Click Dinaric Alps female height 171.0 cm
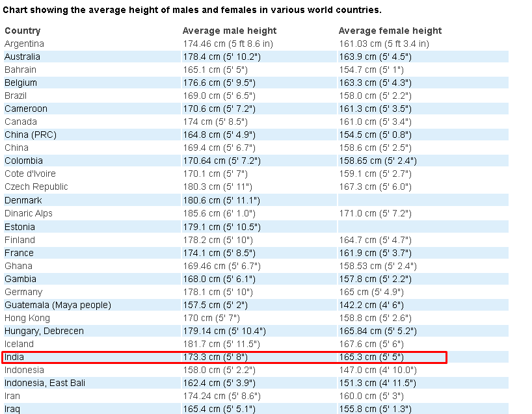 [x=375, y=213]
